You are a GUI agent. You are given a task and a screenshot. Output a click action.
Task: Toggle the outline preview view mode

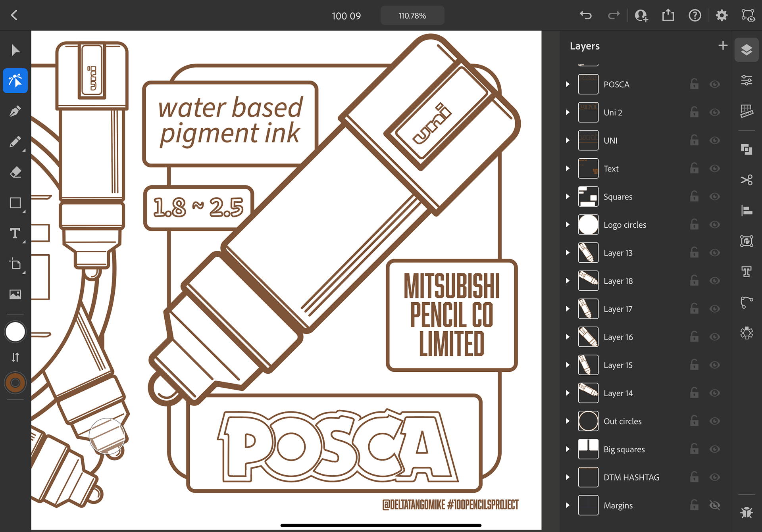click(748, 15)
